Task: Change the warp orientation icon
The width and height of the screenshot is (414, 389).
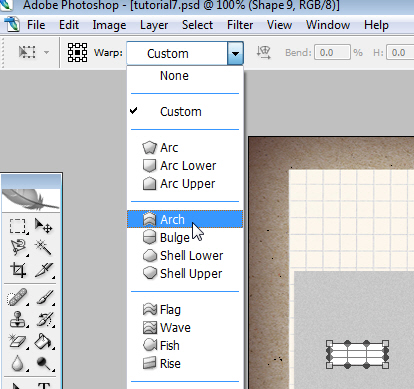Action: tap(263, 53)
